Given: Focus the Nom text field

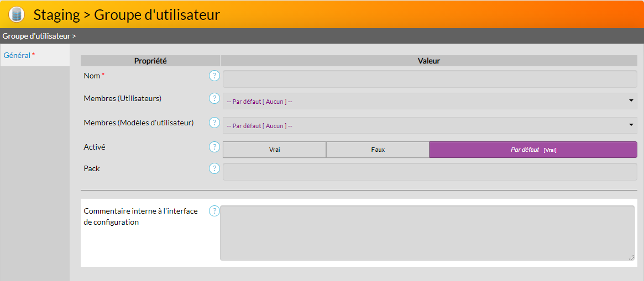Looking at the screenshot, I should click(430, 79).
